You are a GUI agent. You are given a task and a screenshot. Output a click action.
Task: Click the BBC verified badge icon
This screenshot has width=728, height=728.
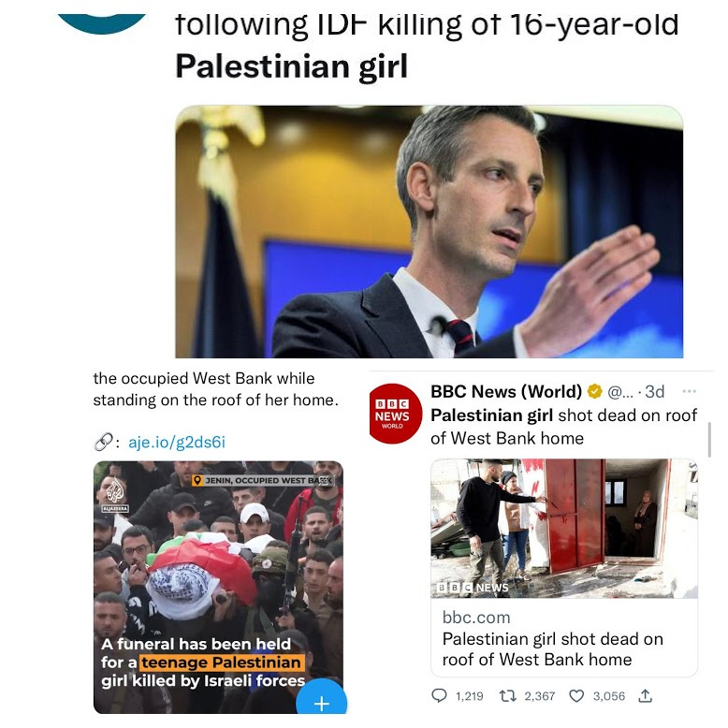pyautogui.click(x=594, y=391)
